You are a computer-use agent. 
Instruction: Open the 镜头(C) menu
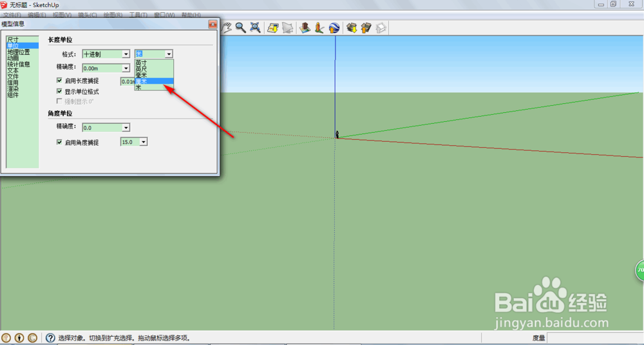[88, 15]
